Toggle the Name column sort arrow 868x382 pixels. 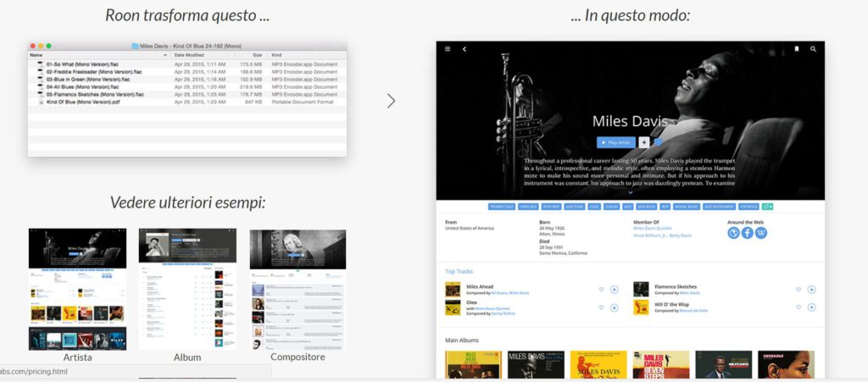[165, 55]
